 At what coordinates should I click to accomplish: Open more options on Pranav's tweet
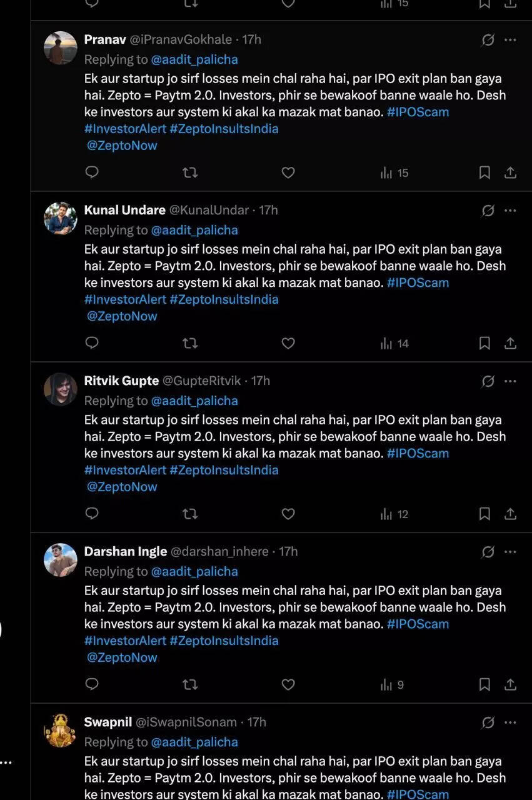[510, 40]
